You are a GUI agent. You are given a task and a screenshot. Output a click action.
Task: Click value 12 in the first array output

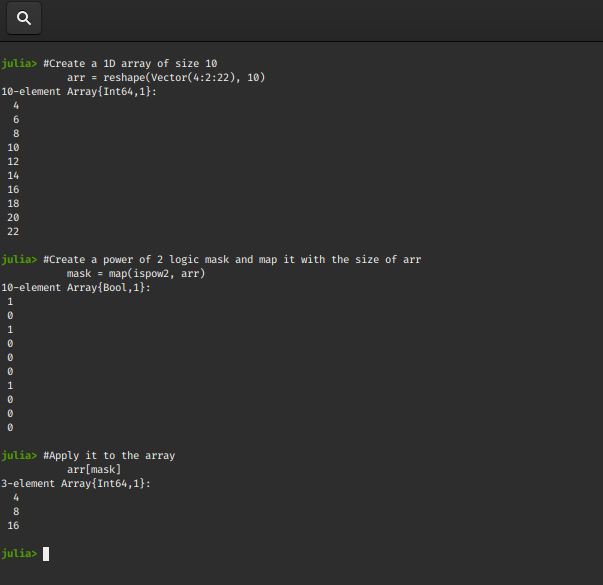click(x=13, y=161)
